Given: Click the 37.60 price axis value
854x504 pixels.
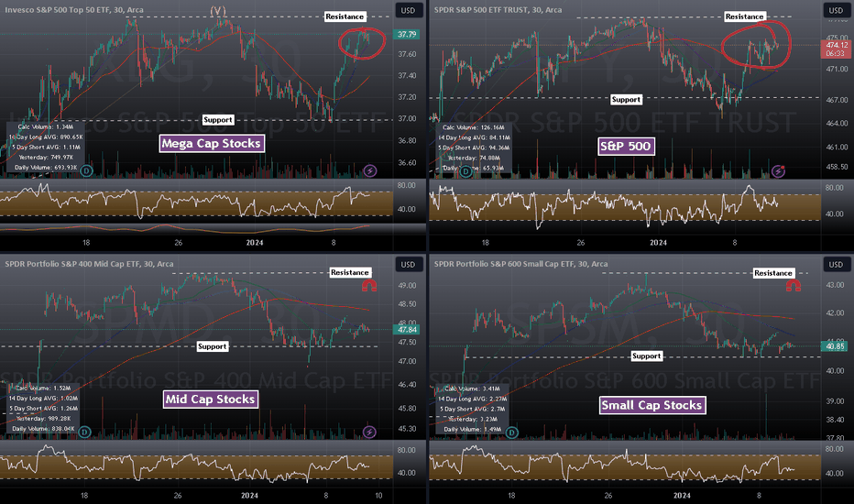Looking at the screenshot, I should [x=407, y=54].
